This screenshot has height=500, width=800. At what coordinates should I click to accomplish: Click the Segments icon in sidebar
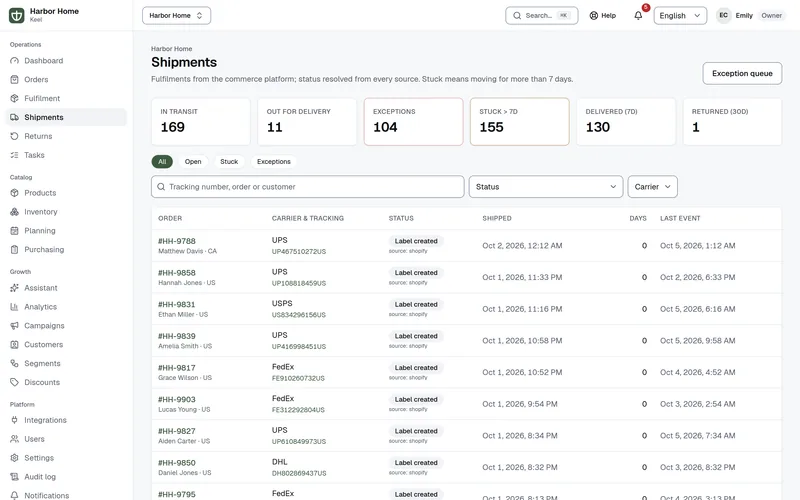14,363
